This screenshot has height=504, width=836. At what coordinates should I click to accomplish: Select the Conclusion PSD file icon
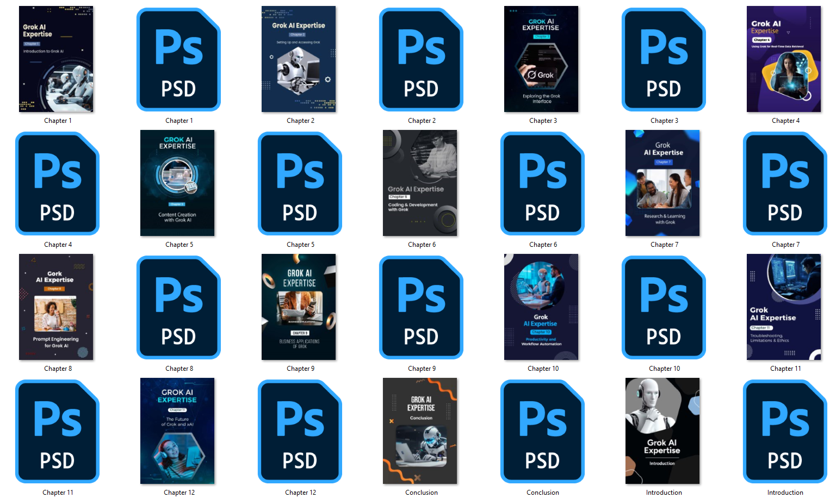click(542, 431)
